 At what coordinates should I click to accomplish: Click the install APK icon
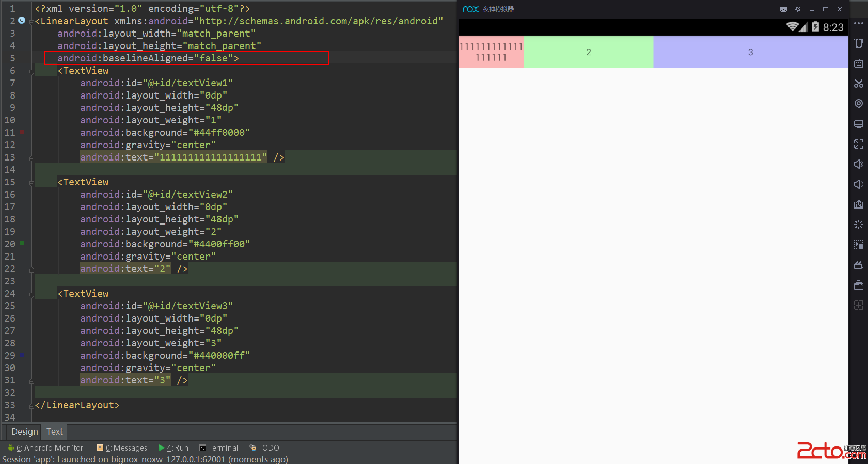[x=859, y=204]
